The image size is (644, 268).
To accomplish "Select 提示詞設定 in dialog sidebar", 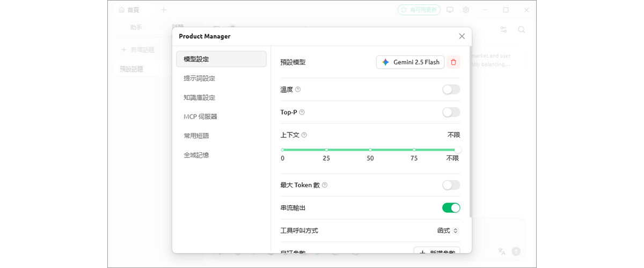I will (x=221, y=78).
